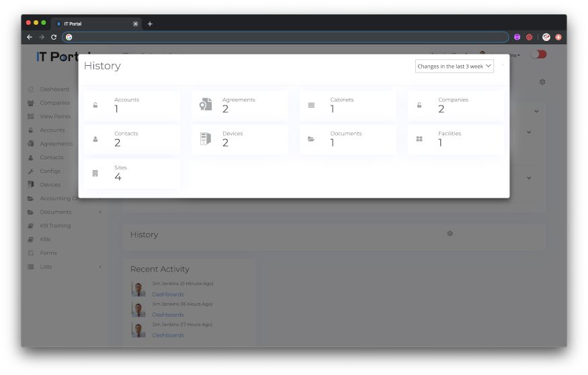Open Dashboards link from 16 Hours Ago

tap(168, 315)
